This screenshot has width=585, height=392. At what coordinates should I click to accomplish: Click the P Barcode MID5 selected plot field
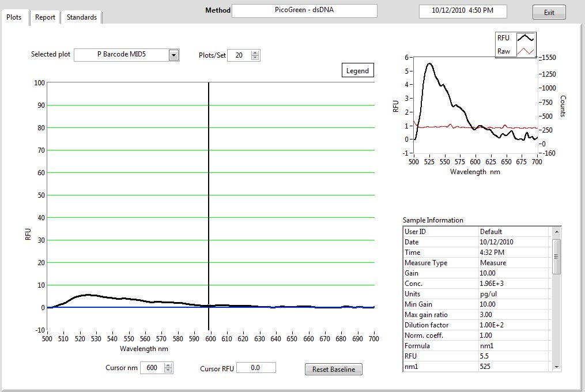click(x=122, y=55)
